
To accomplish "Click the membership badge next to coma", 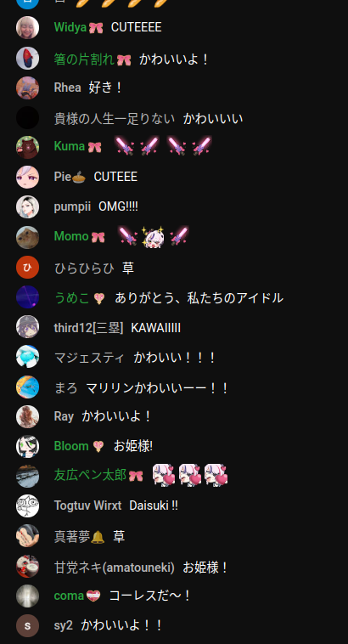I will pyautogui.click(x=93, y=596).
